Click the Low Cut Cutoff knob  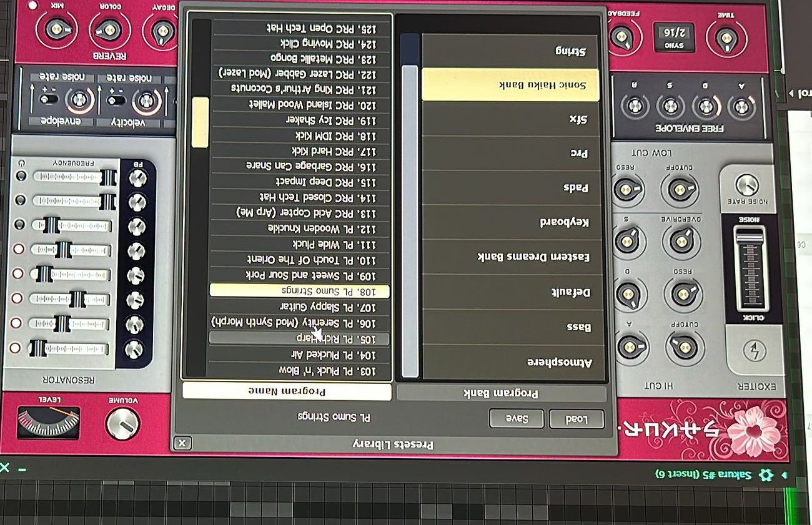click(680, 189)
